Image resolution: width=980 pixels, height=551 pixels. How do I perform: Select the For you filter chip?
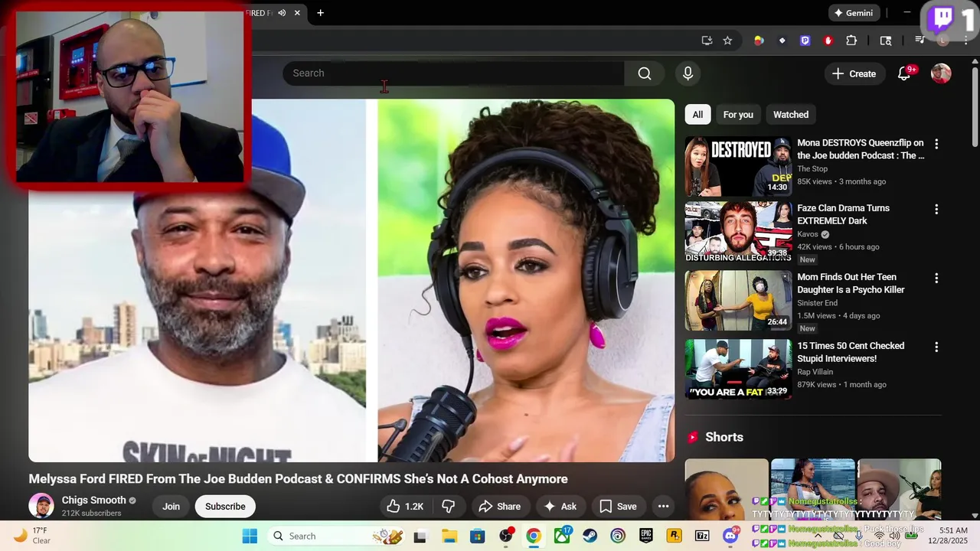pyautogui.click(x=738, y=115)
